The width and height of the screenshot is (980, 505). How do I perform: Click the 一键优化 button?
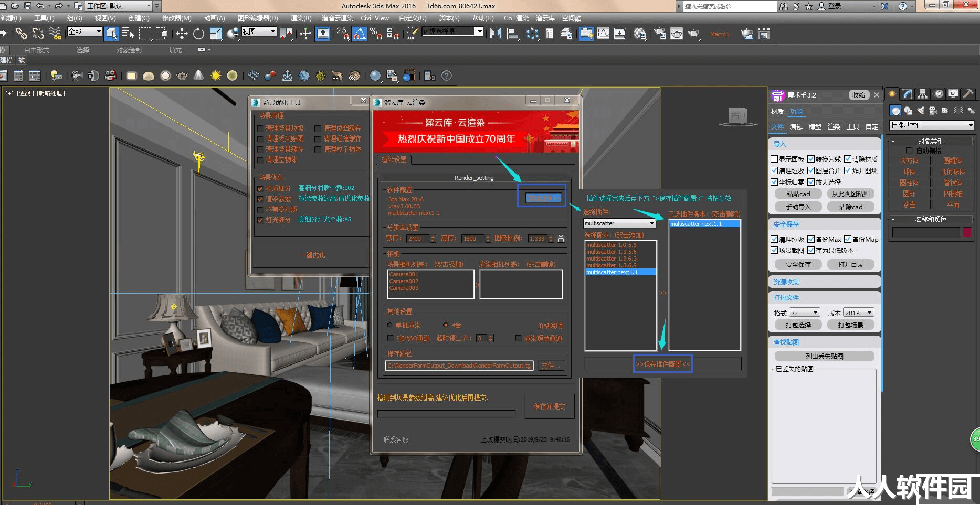(312, 255)
